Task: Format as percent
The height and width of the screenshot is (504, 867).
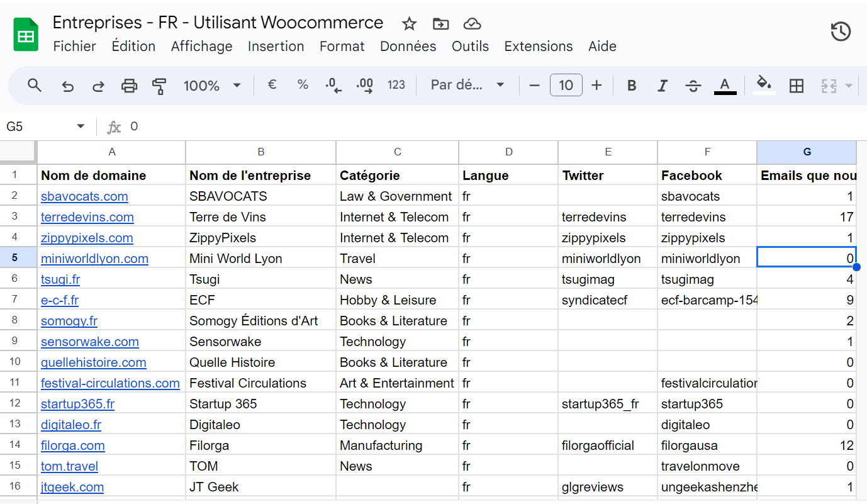Action: tap(303, 85)
